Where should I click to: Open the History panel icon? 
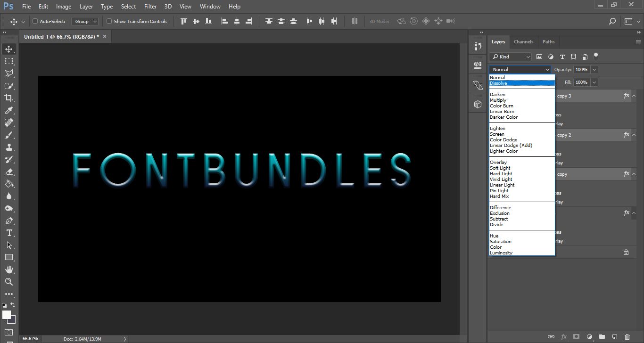[478, 46]
